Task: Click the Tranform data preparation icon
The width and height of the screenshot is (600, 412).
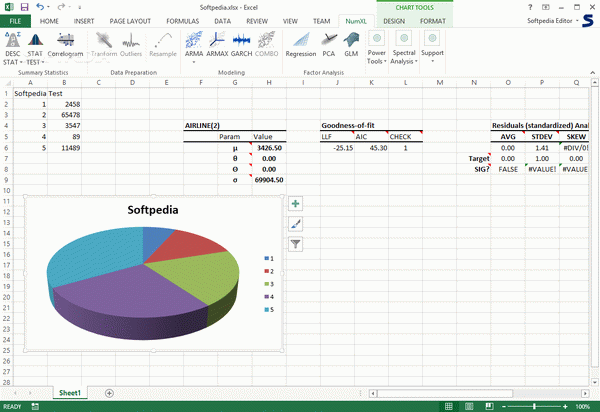Action: click(104, 45)
